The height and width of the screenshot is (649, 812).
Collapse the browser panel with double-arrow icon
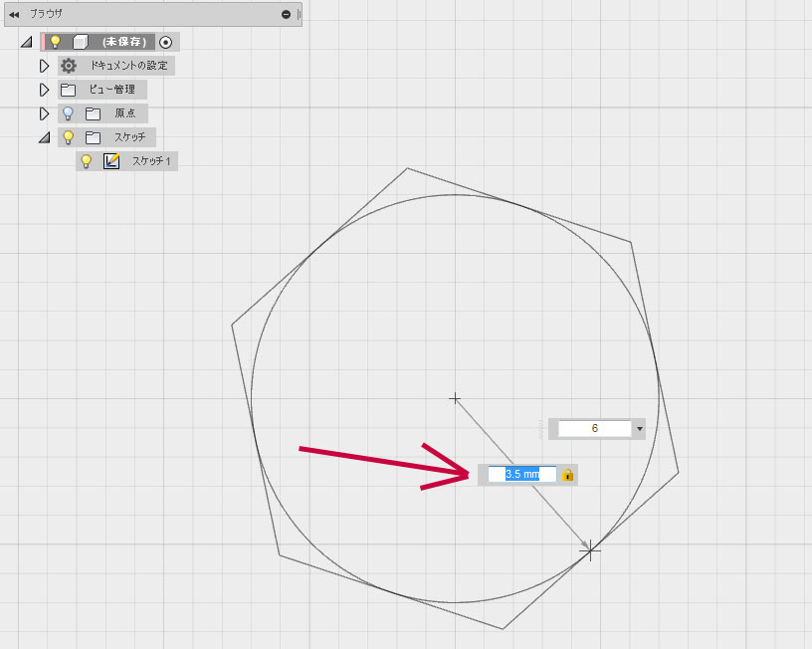14,15
